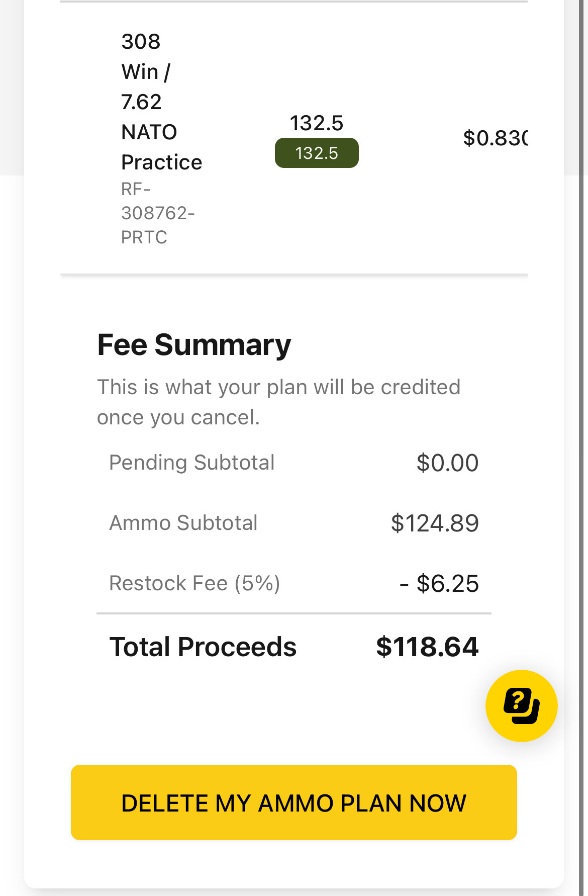The height and width of the screenshot is (896, 588).
Task: Click DELETE MY AMMO PLAN NOW button
Action: coord(294,802)
